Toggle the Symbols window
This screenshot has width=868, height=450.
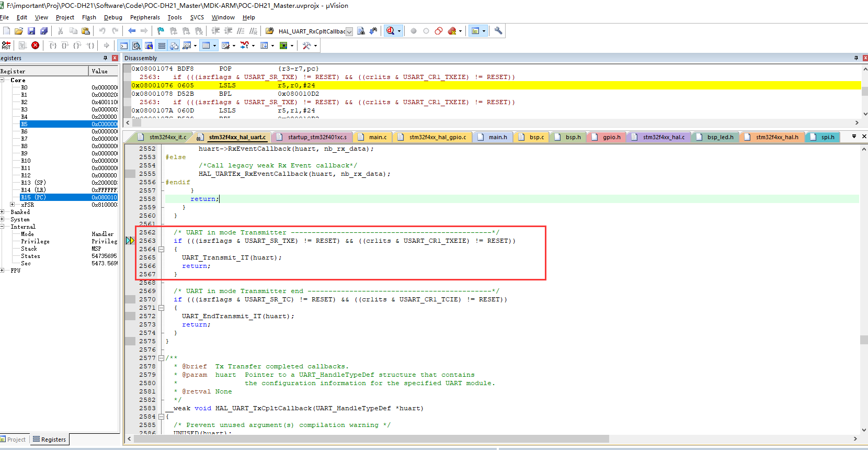pyautogui.click(x=149, y=46)
